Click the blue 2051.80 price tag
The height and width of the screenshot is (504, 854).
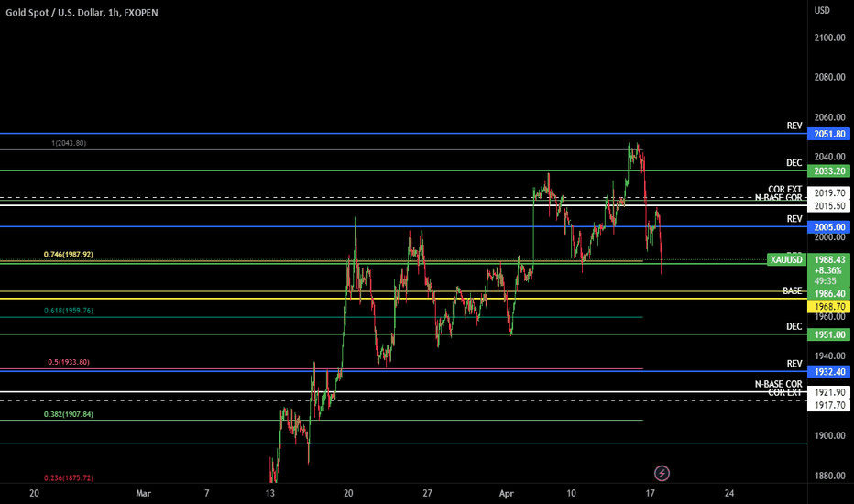(829, 134)
